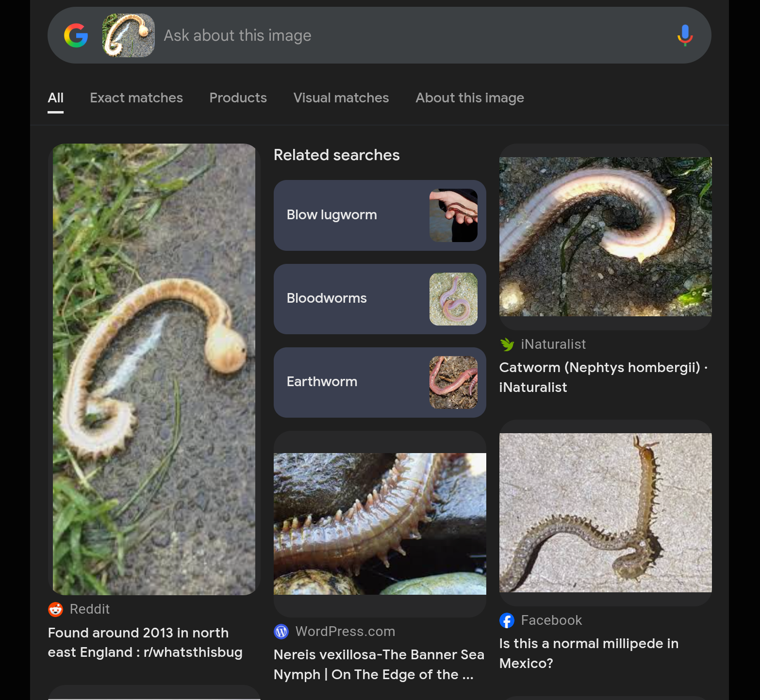This screenshot has width=760, height=700.
Task: Click the 'iNaturalist' source name text
Action: pyautogui.click(x=553, y=344)
